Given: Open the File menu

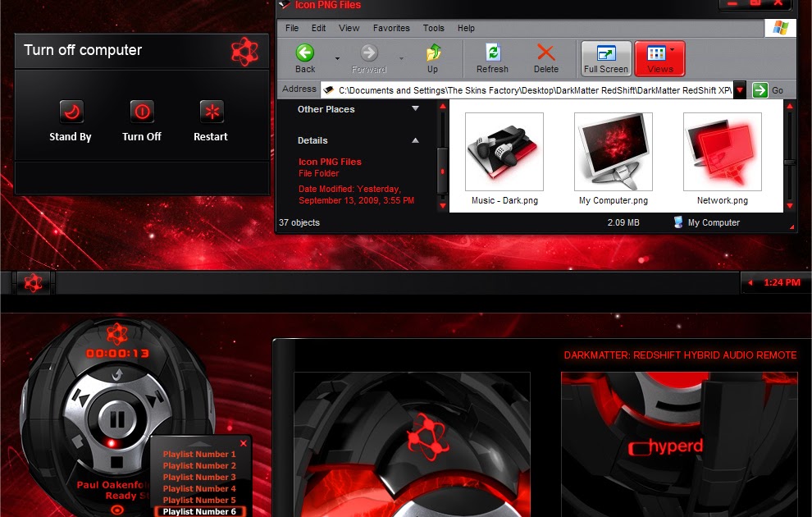Looking at the screenshot, I should click(292, 28).
